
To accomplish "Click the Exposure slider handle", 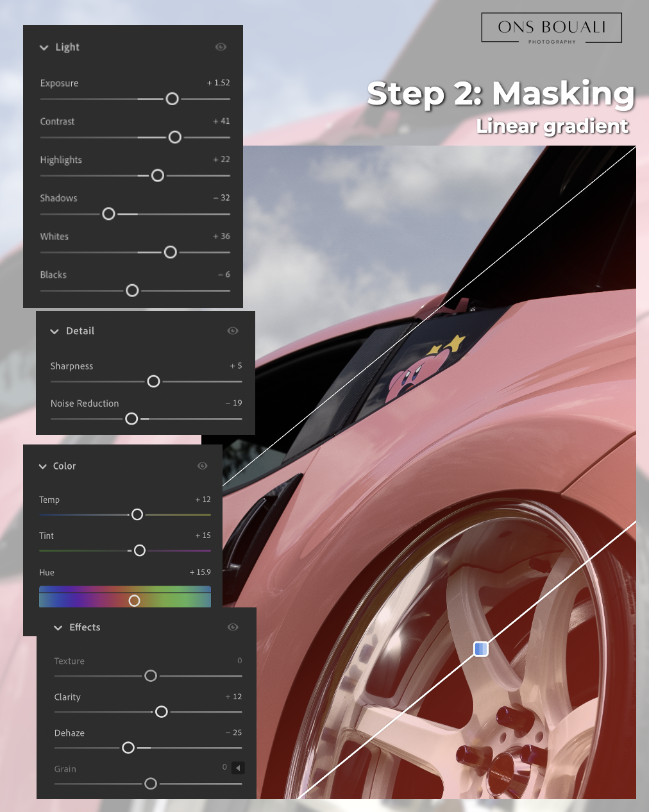I will [172, 99].
